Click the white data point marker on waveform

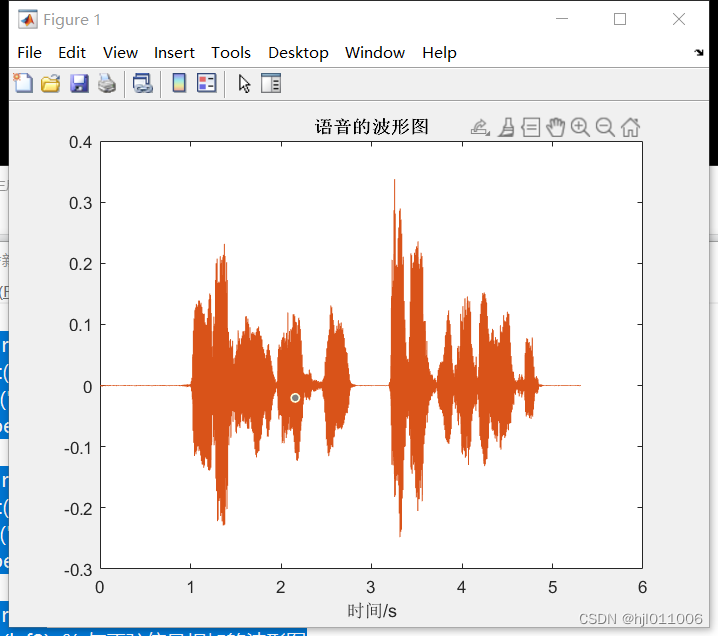[295, 398]
